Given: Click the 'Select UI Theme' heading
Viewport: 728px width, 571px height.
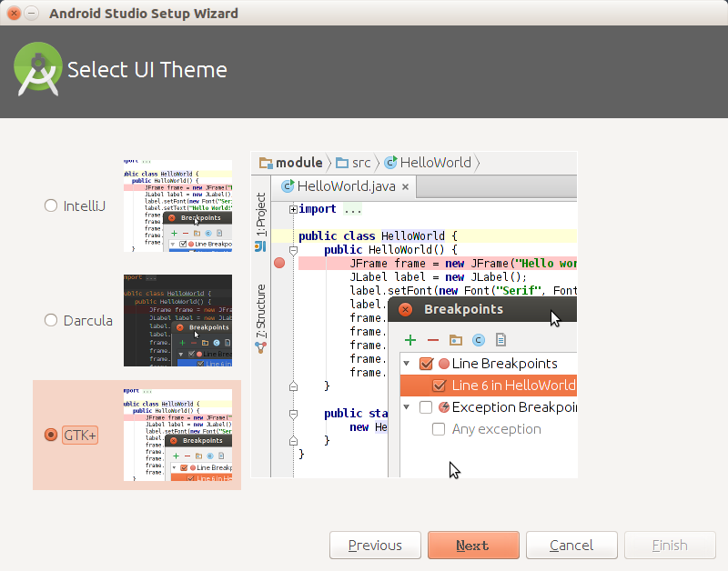Looking at the screenshot, I should pyautogui.click(x=147, y=70).
